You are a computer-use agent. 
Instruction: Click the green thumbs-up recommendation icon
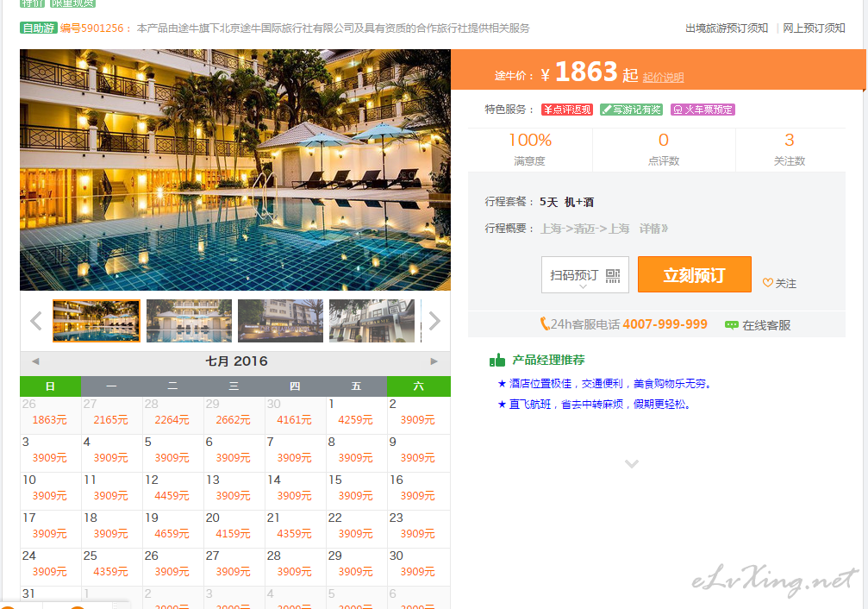tap(497, 361)
